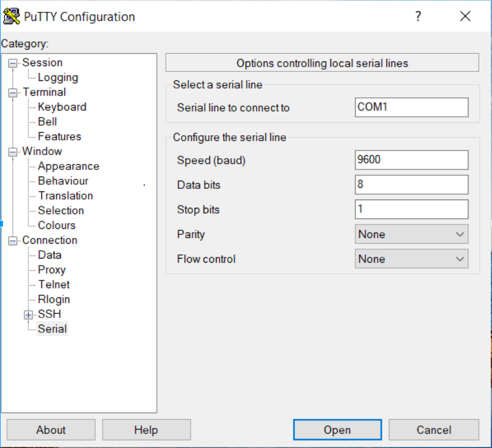The width and height of the screenshot is (492, 448).
Task: Select the Appearance category
Action: point(68,166)
